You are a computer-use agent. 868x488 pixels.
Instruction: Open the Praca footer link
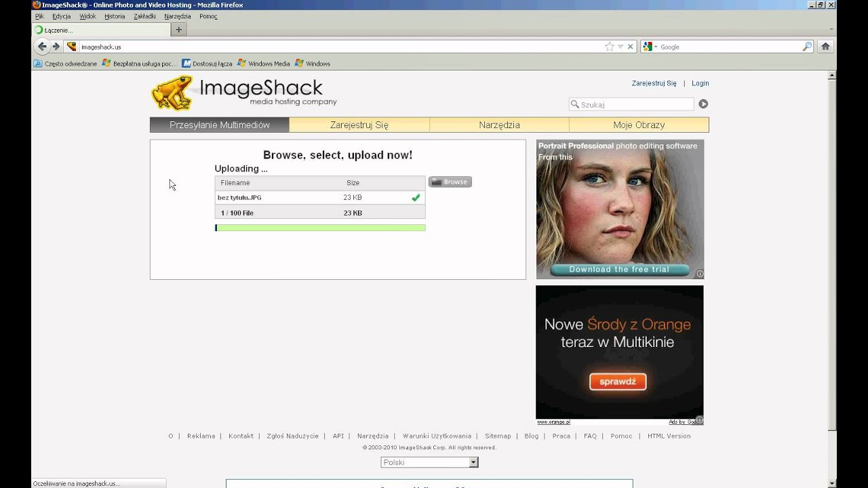click(x=561, y=436)
